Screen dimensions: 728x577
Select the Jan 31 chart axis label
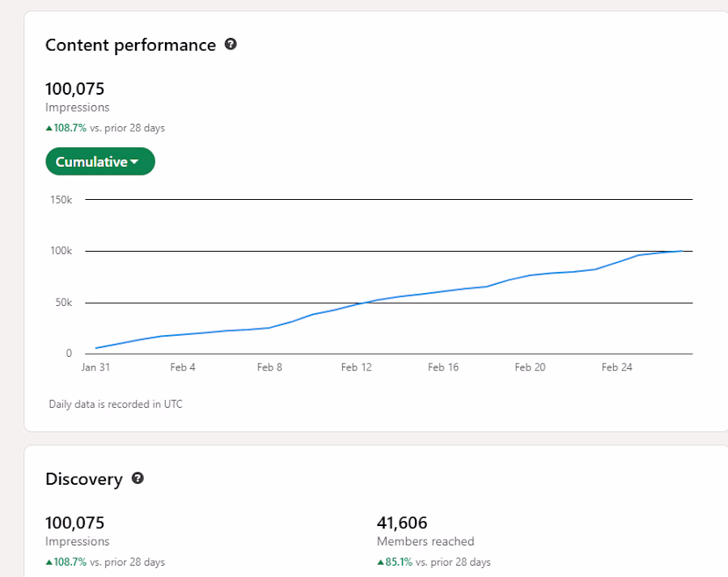95,367
